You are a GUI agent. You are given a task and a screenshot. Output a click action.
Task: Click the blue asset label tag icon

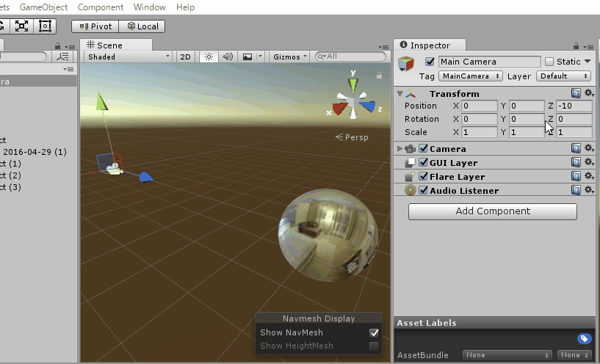click(x=585, y=338)
